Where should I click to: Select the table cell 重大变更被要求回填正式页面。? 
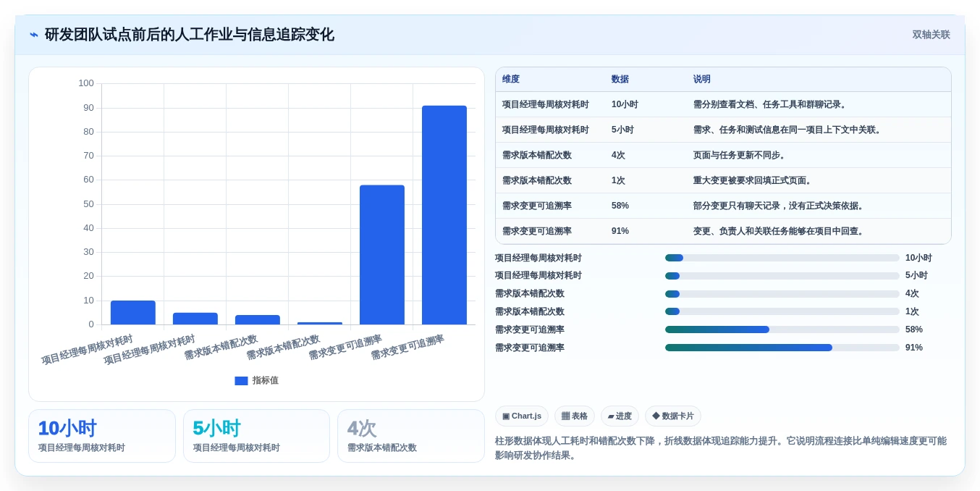click(x=753, y=181)
